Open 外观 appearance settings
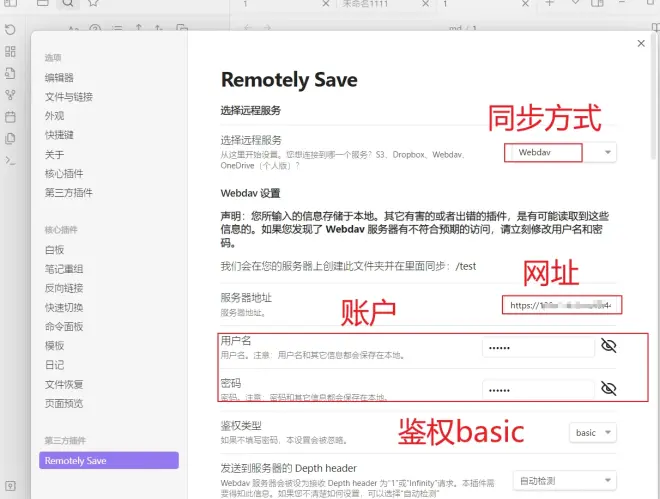Image resolution: width=660 pixels, height=499 pixels. (54, 116)
